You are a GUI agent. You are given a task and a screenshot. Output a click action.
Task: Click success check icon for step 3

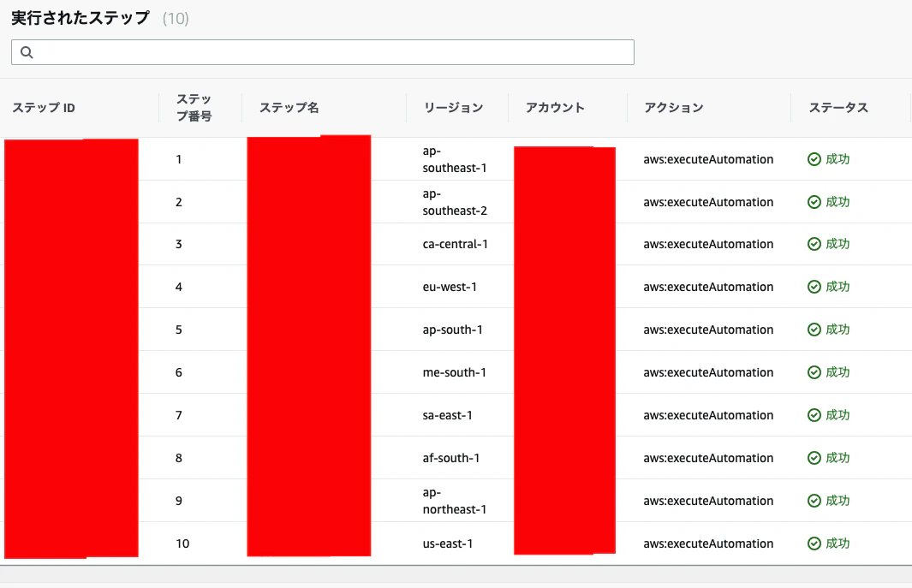(814, 244)
